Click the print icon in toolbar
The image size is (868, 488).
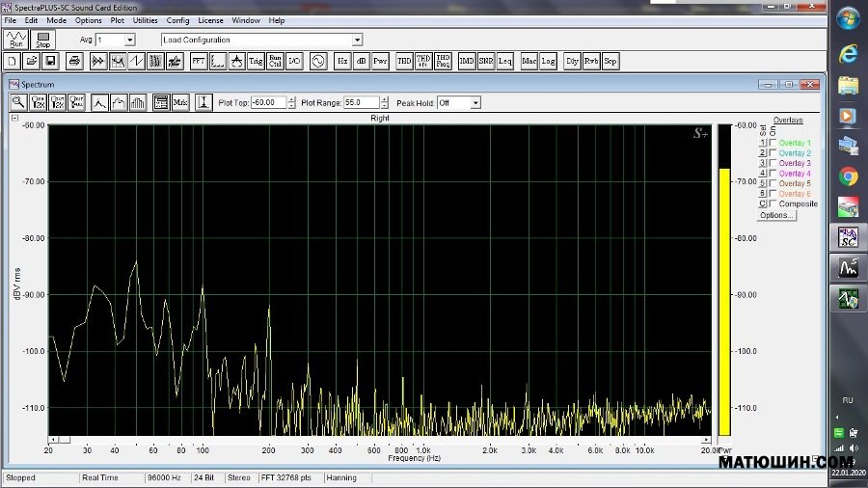tap(74, 61)
